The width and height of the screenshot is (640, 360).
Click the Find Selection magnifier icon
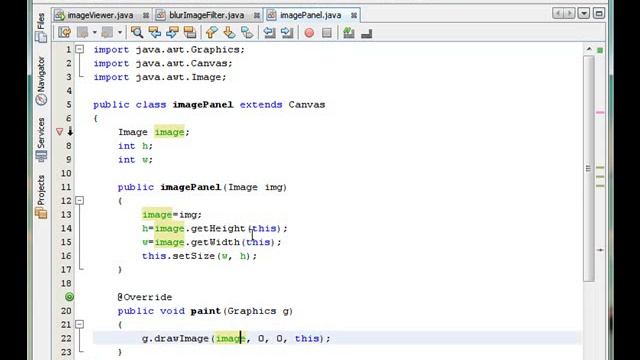point(137,32)
